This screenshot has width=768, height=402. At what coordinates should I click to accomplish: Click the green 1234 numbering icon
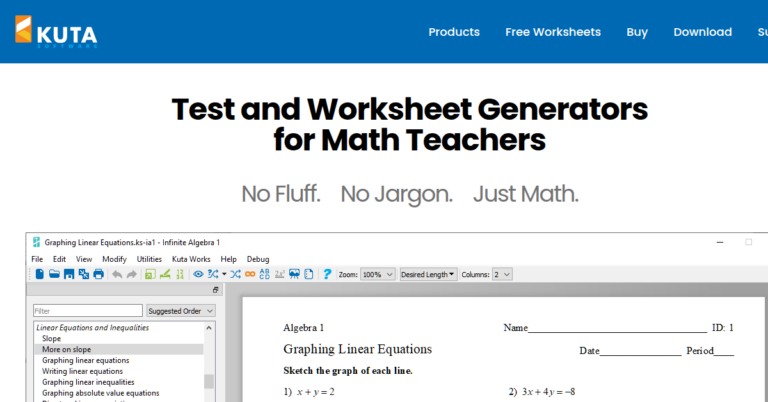click(x=180, y=274)
